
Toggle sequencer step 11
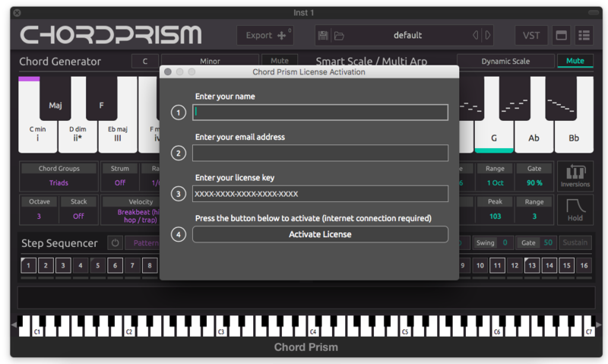[x=497, y=265]
